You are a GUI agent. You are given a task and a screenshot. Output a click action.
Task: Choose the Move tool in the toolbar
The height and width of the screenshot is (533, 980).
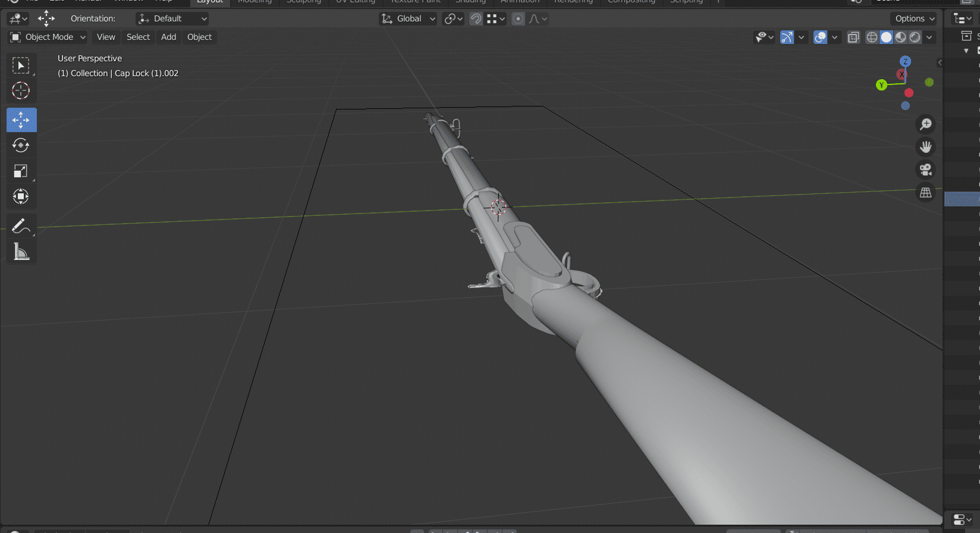point(21,120)
